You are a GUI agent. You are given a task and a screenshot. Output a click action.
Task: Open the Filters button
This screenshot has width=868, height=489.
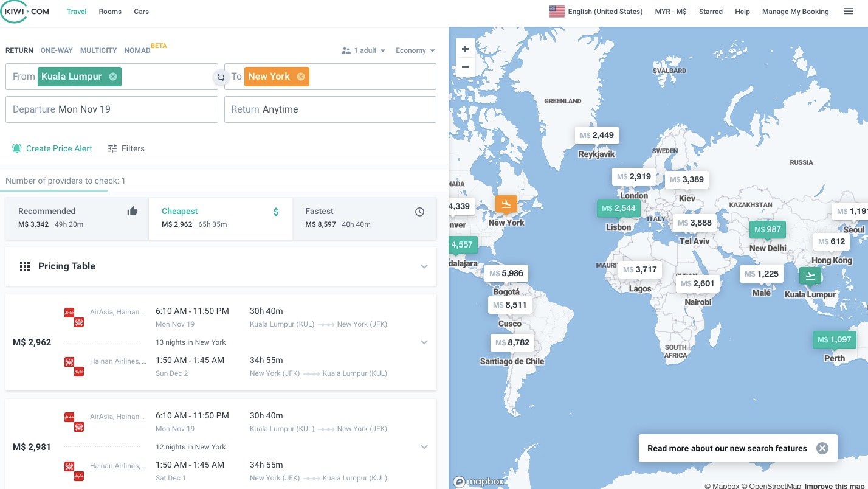(126, 148)
